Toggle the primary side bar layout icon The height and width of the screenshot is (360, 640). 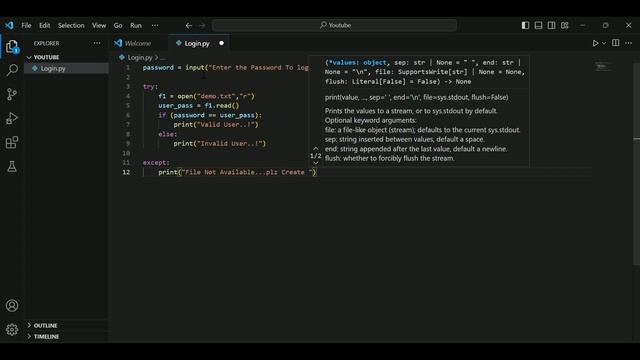point(525,25)
